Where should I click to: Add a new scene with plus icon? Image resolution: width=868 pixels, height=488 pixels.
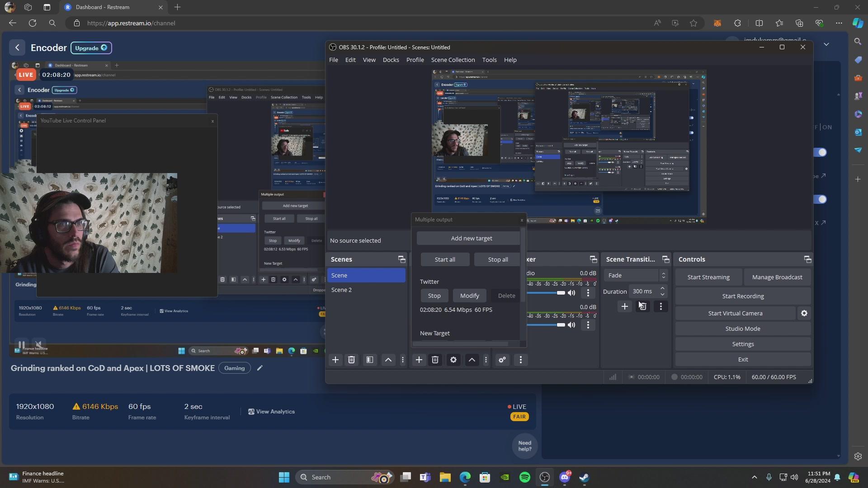click(x=335, y=360)
